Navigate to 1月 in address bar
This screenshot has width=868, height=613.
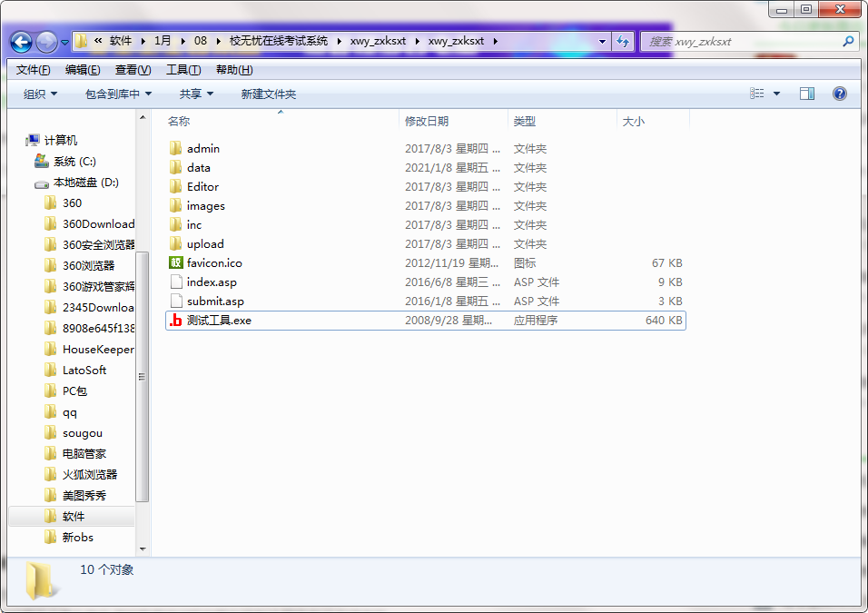click(x=163, y=41)
